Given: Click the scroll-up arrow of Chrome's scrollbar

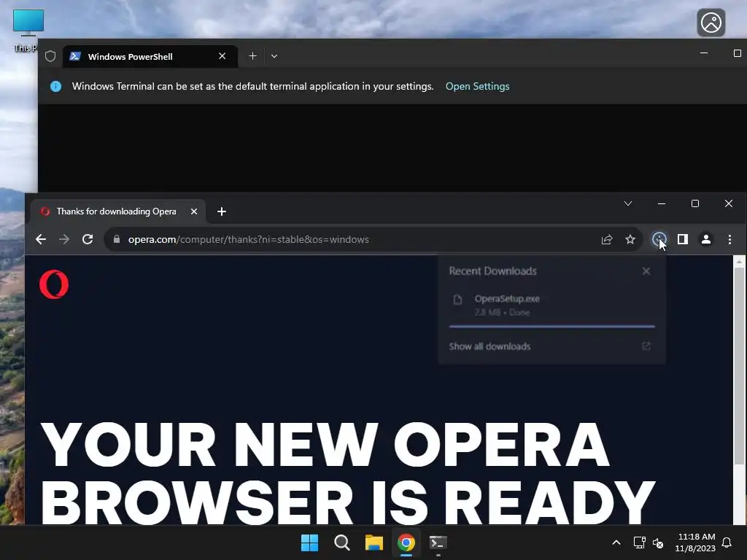Looking at the screenshot, I should click(739, 262).
